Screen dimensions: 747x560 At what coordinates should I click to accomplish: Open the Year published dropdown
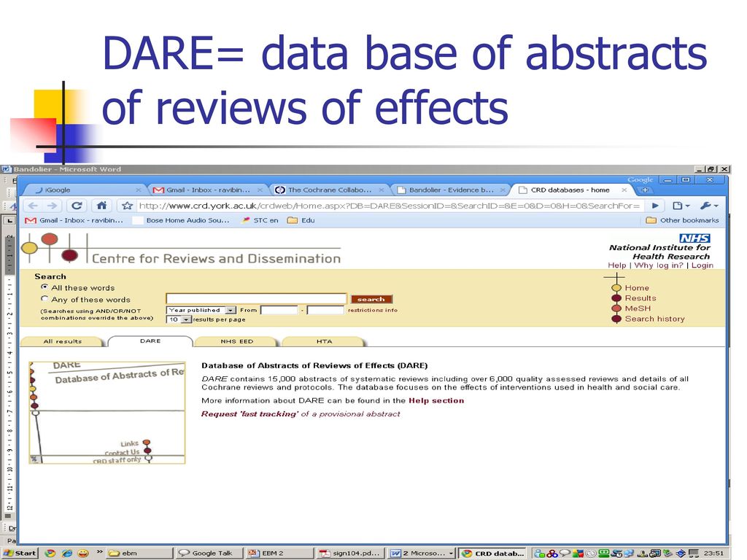(x=201, y=310)
